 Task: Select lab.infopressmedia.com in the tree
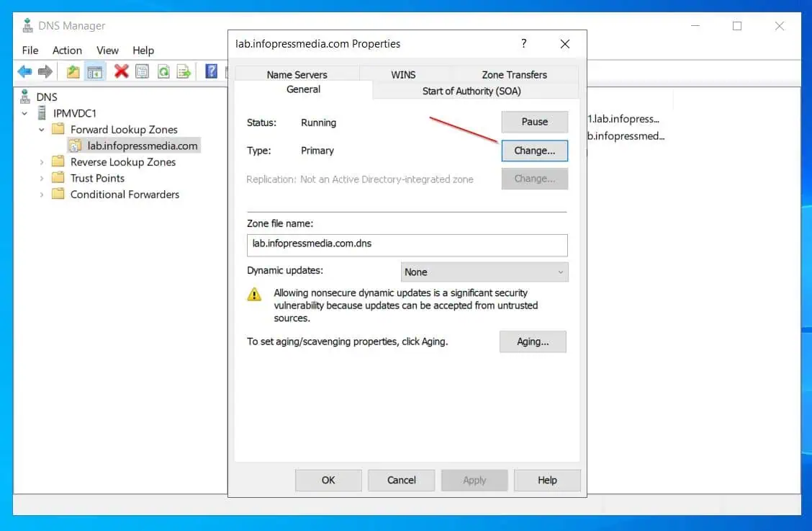pyautogui.click(x=143, y=146)
